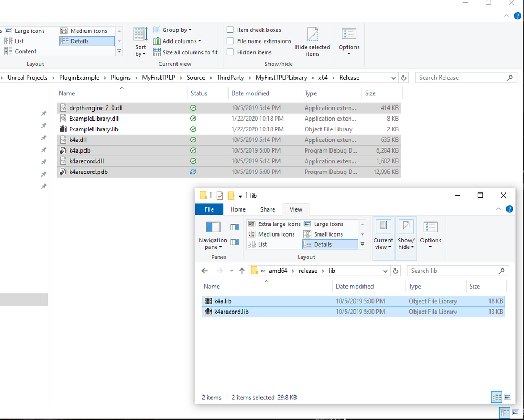Navigate to ThirdParty in breadcrumb
This screenshot has width=524, height=420.
[x=230, y=78]
